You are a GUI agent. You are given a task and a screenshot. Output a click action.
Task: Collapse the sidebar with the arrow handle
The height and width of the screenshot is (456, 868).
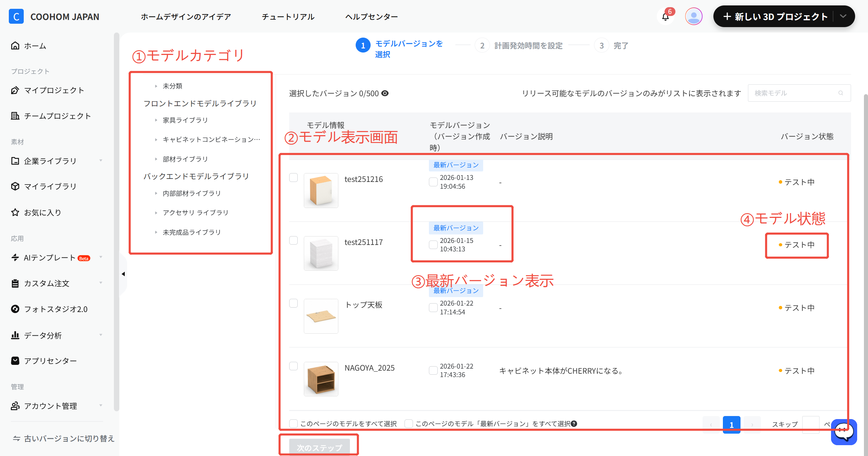tap(123, 274)
